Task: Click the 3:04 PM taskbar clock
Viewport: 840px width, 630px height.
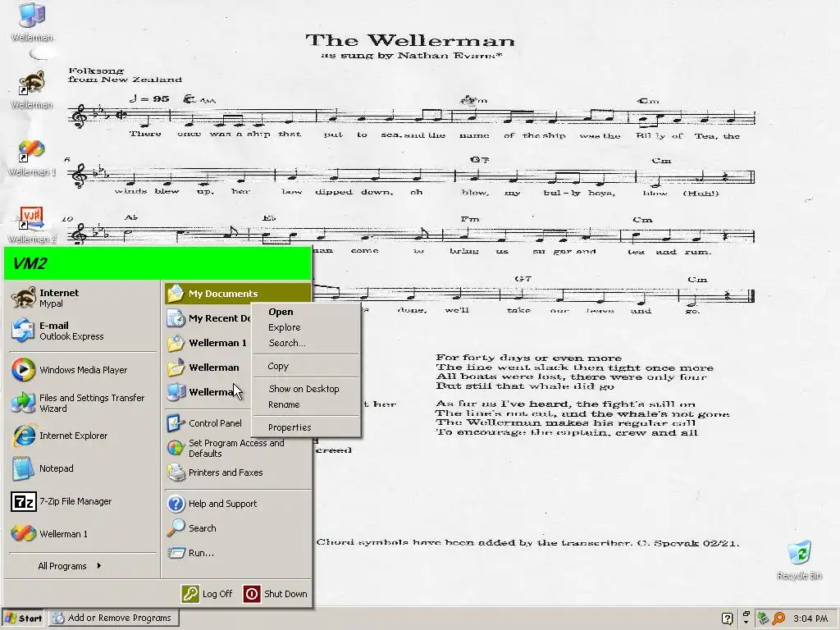Action: pyautogui.click(x=810, y=619)
